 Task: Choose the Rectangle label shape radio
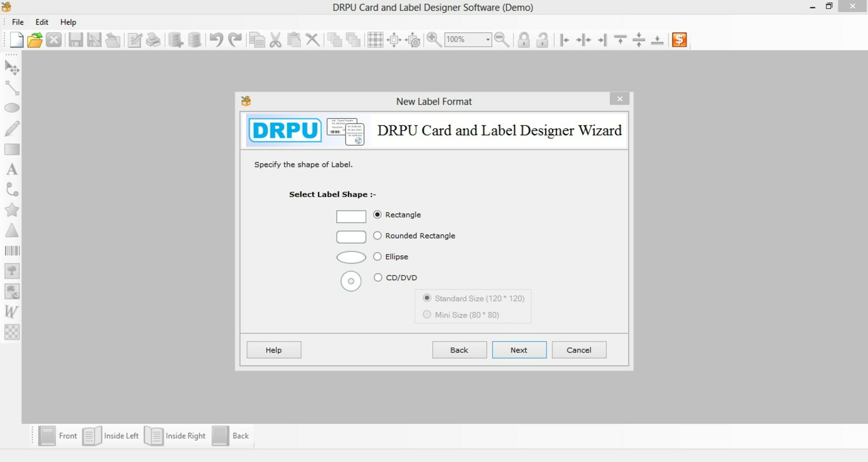click(377, 214)
